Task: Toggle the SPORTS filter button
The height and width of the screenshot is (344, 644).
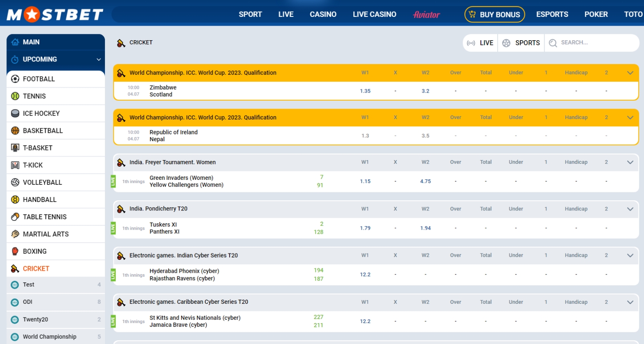Action: (x=521, y=43)
